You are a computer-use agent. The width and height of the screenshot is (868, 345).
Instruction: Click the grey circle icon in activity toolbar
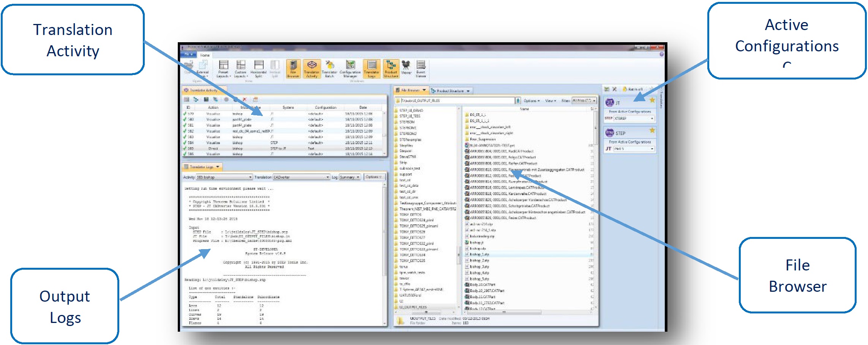[226, 99]
